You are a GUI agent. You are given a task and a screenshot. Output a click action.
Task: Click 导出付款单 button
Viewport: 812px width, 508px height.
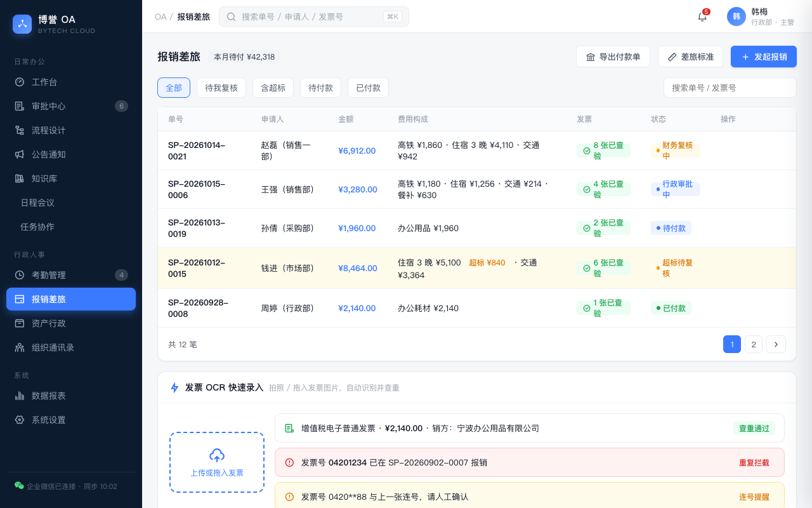click(613, 57)
